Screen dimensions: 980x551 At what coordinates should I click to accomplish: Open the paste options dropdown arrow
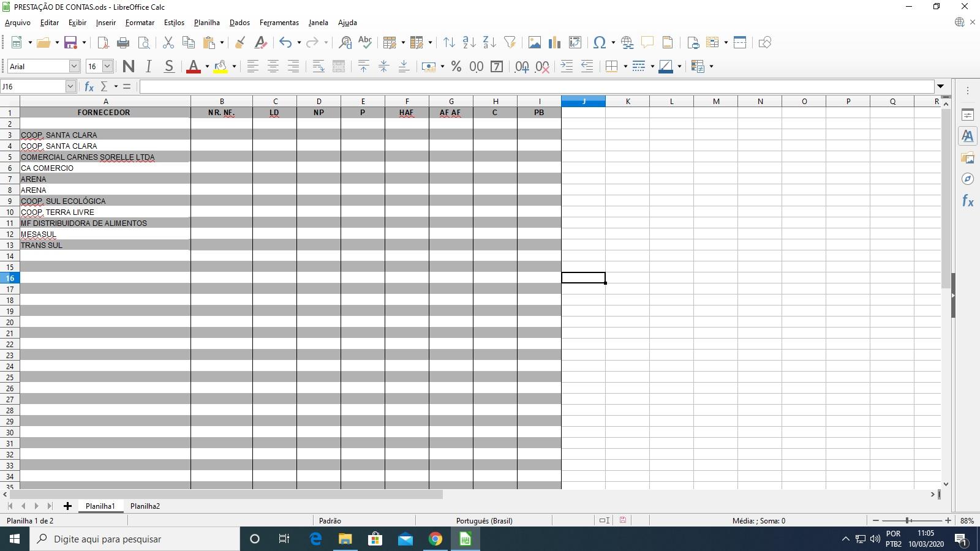click(x=222, y=42)
